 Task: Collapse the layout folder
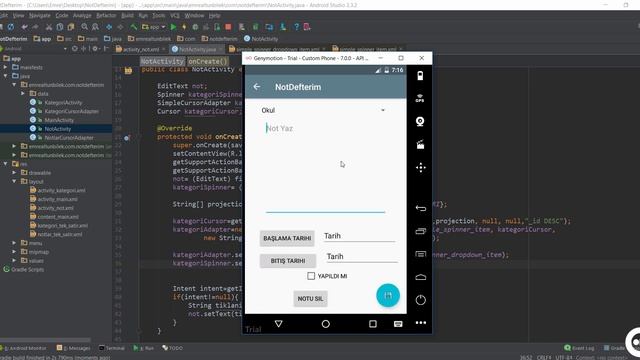click(x=14, y=181)
